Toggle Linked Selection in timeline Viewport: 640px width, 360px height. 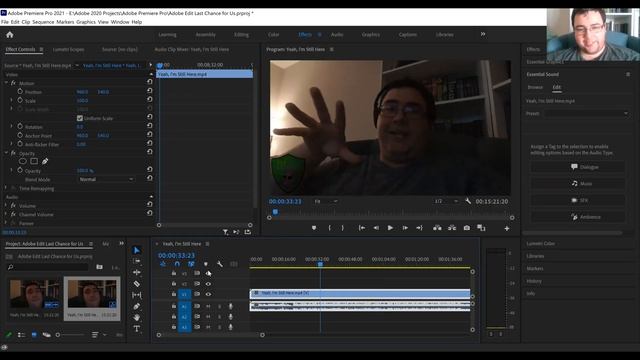click(191, 264)
